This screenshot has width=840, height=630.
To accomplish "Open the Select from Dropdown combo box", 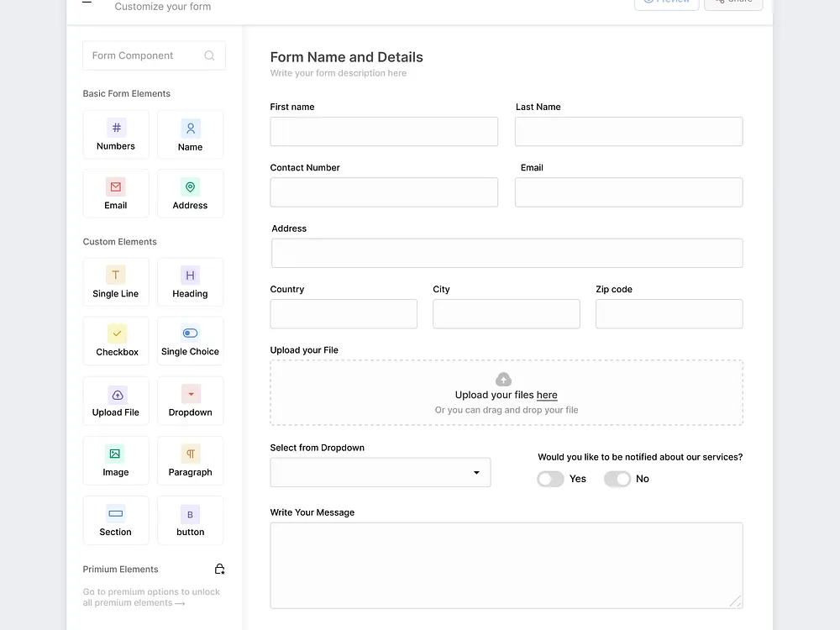I will tap(380, 473).
